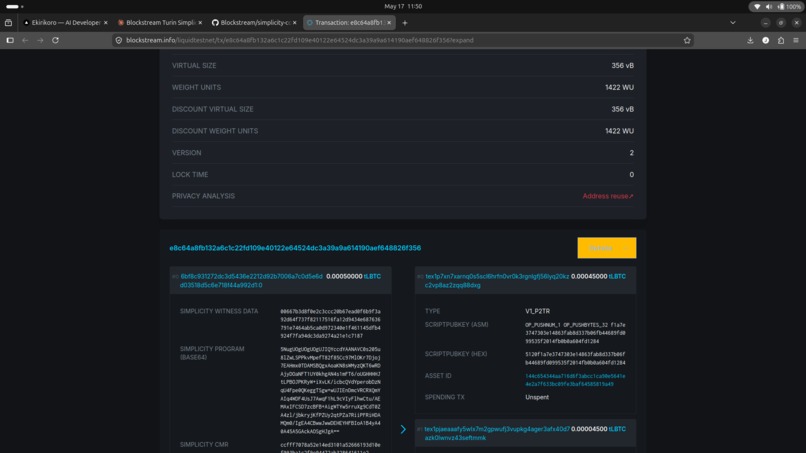The height and width of the screenshot is (453, 806).
Task: Click the volume icon in top bar
Action: point(769,7)
